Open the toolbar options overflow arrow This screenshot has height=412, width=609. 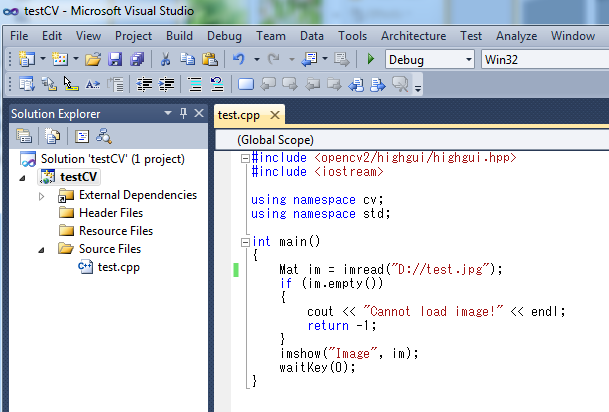(x=418, y=88)
